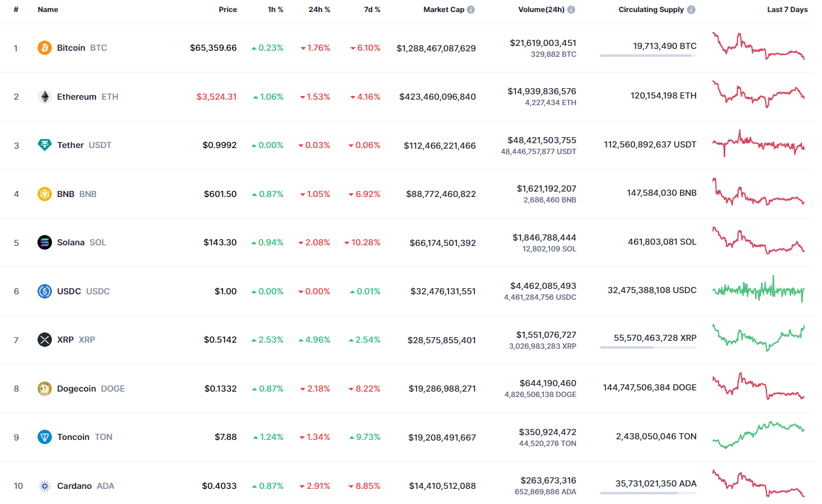Viewport: 822px width, 504px height.
Task: Sort table by Name column header
Action: click(48, 10)
